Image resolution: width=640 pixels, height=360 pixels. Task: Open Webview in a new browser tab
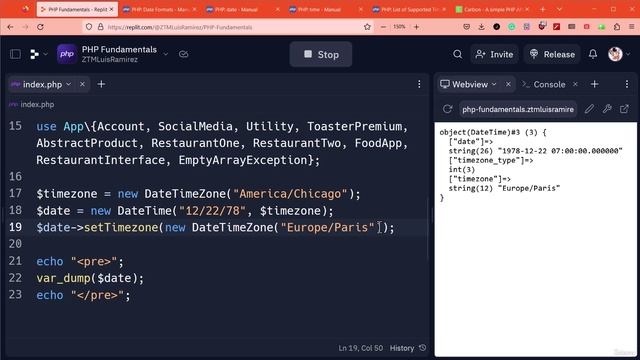click(624, 109)
